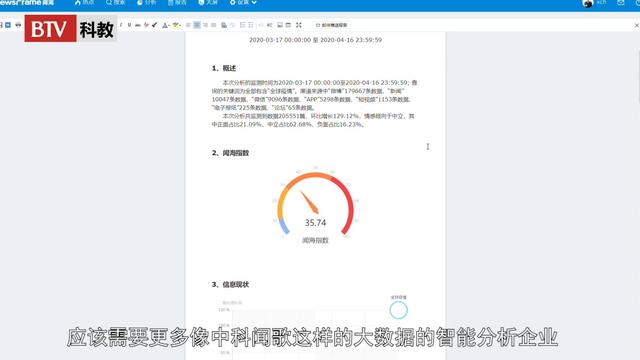The height and width of the screenshot is (360, 640).
Task: Open the 搜索 (search) nav item
Action: point(115,2)
